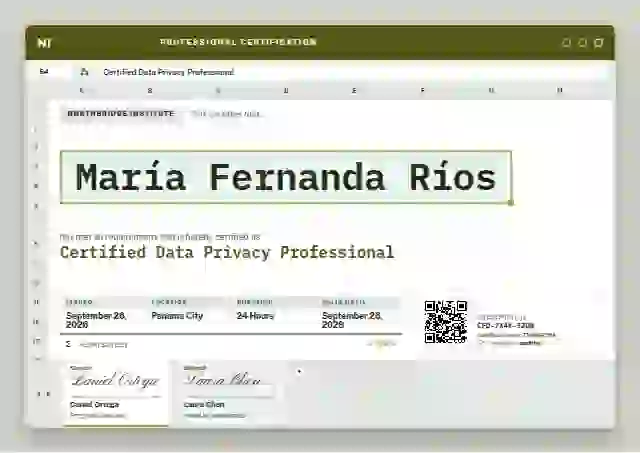
Task: Select column A header
Action: coord(82,90)
